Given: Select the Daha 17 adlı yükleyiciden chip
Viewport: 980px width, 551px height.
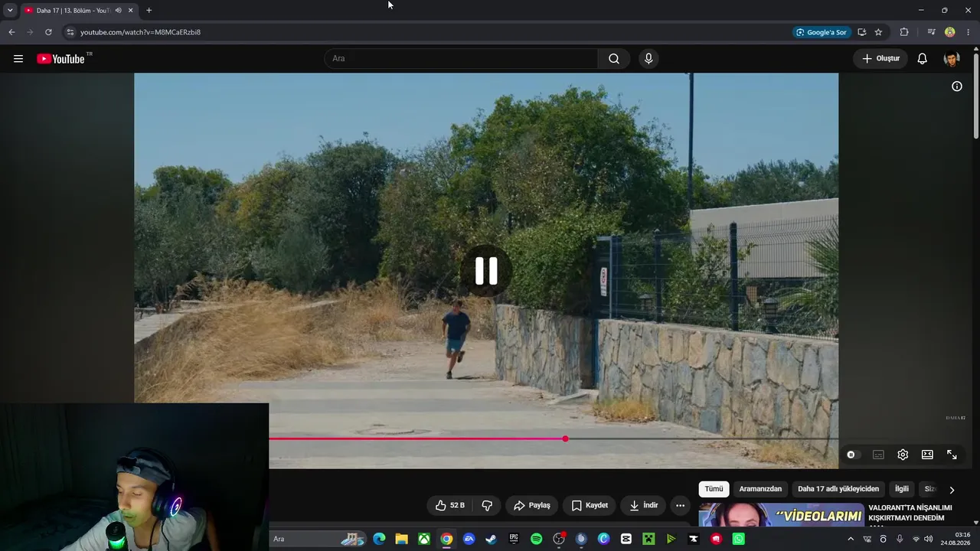Looking at the screenshot, I should tap(838, 489).
